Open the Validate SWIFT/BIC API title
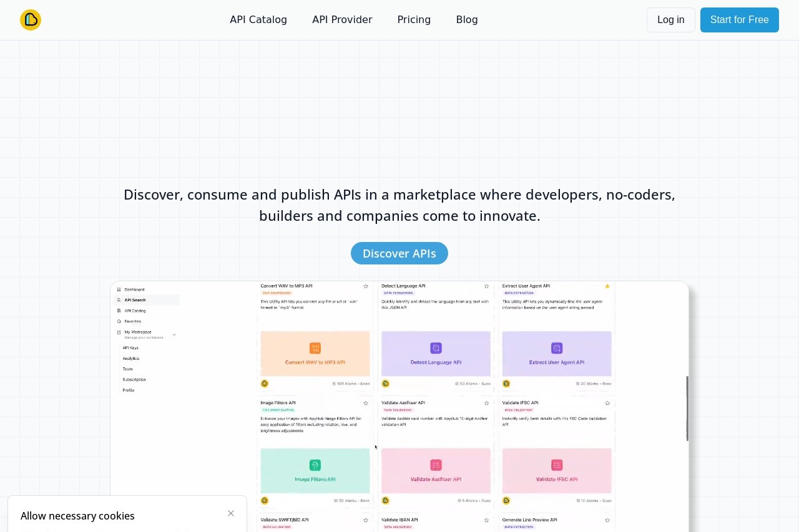 point(285,520)
